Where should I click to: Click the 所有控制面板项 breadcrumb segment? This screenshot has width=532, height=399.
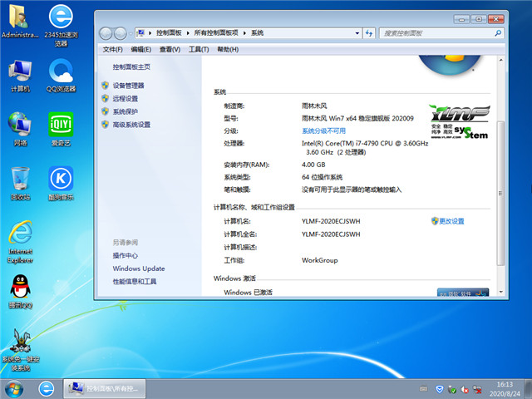(216, 33)
